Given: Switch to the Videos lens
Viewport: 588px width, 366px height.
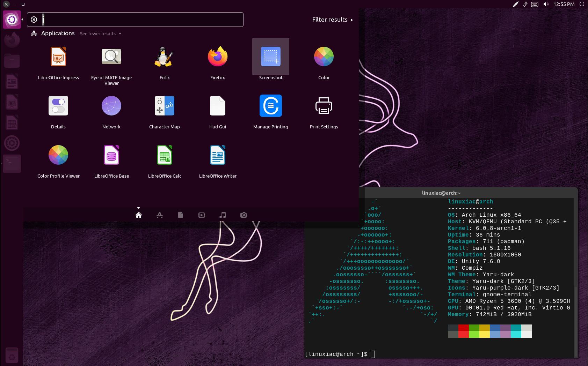Looking at the screenshot, I should click(x=202, y=215).
